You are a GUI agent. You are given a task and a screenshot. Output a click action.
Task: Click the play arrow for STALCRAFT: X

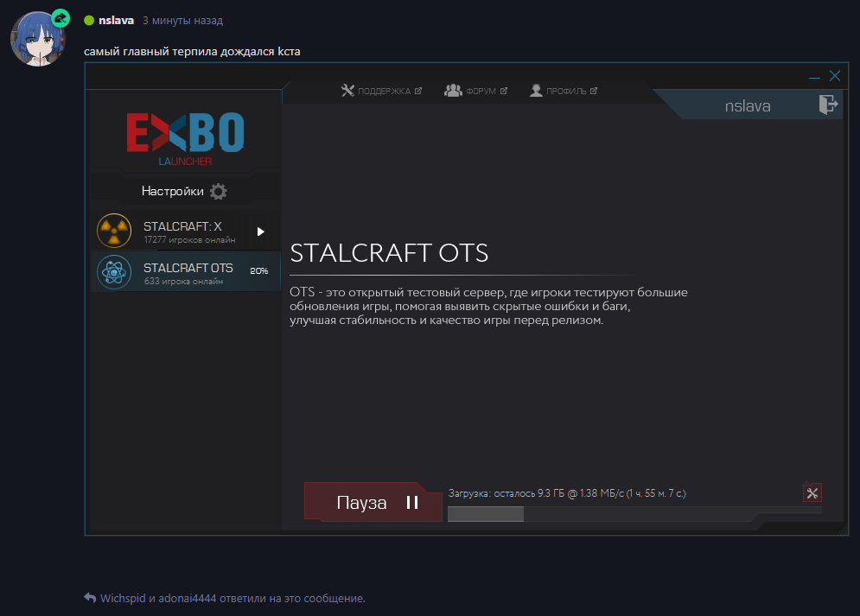261,232
